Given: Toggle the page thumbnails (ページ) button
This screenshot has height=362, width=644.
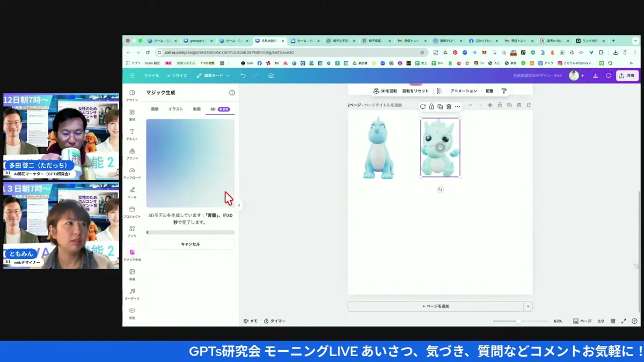Looking at the screenshot, I should point(582,321).
